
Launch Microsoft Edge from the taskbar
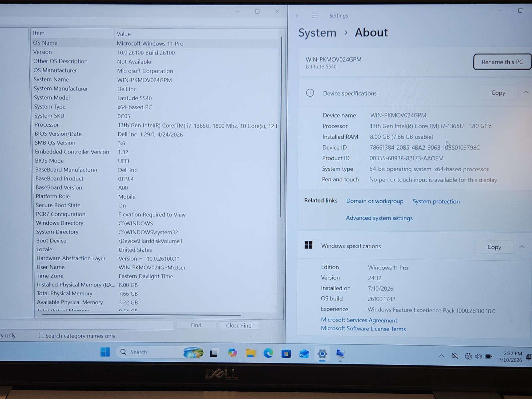click(x=268, y=353)
